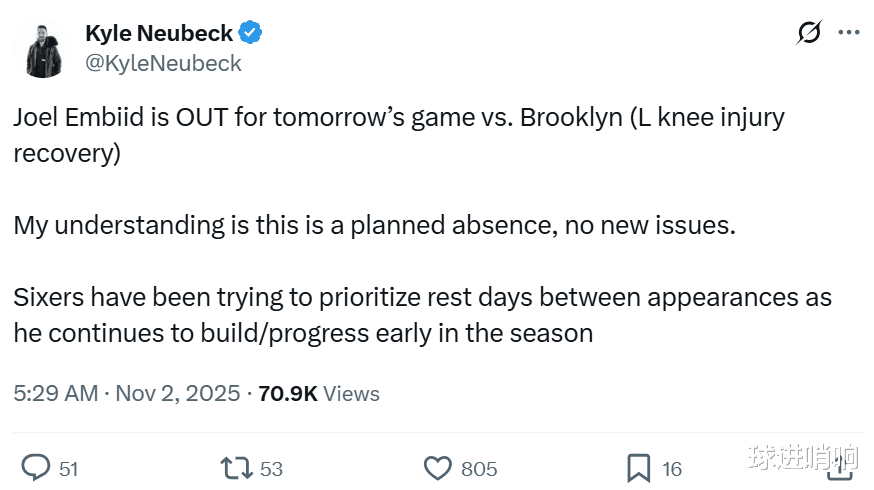Viewport: 874px width, 490px height.
Task: Click the repost arrows icon
Action: [236, 467]
